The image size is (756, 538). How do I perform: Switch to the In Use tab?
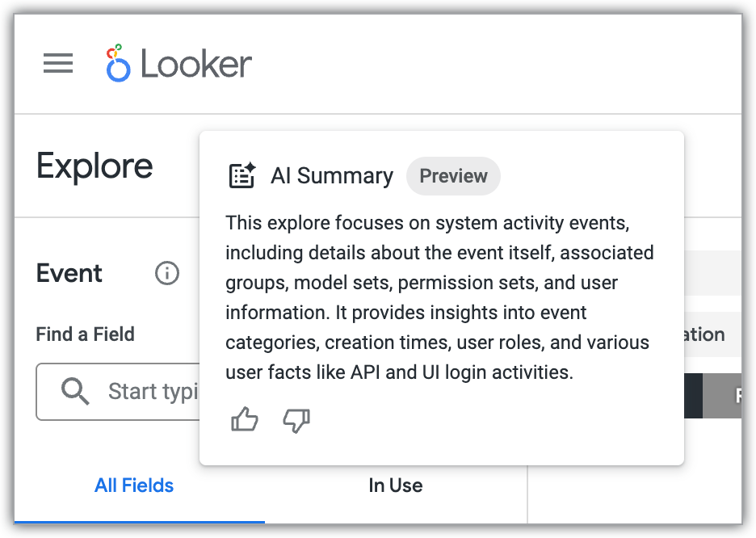coord(395,485)
